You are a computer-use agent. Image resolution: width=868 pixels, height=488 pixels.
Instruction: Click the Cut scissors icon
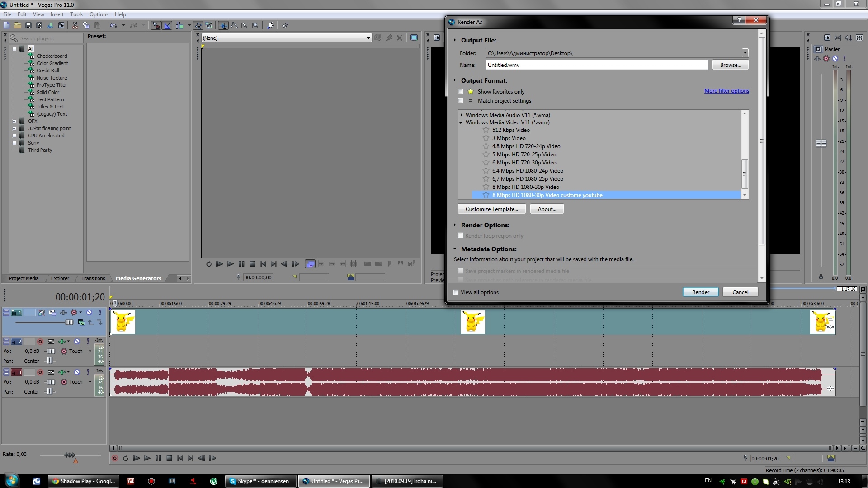(x=75, y=26)
